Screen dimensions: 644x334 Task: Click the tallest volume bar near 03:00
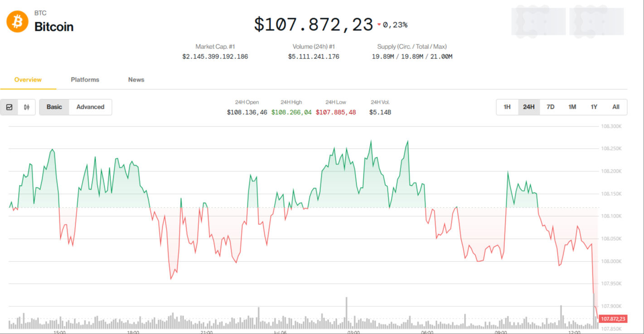[346, 313]
